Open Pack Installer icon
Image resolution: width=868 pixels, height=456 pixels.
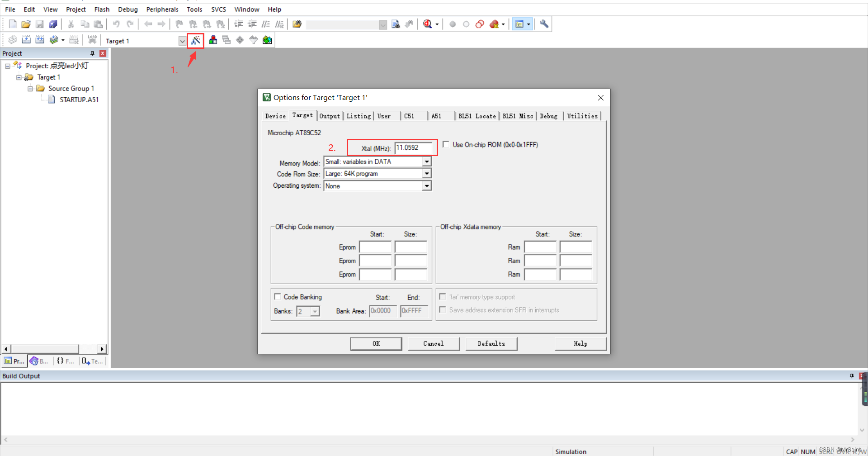[x=267, y=40]
